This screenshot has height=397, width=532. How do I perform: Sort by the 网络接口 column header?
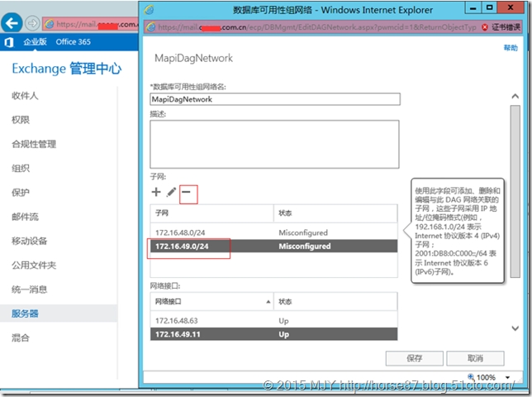point(210,302)
